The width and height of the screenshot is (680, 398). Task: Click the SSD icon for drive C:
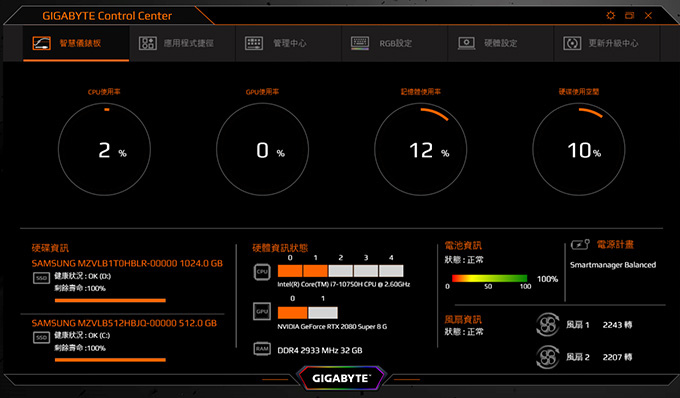click(42, 337)
